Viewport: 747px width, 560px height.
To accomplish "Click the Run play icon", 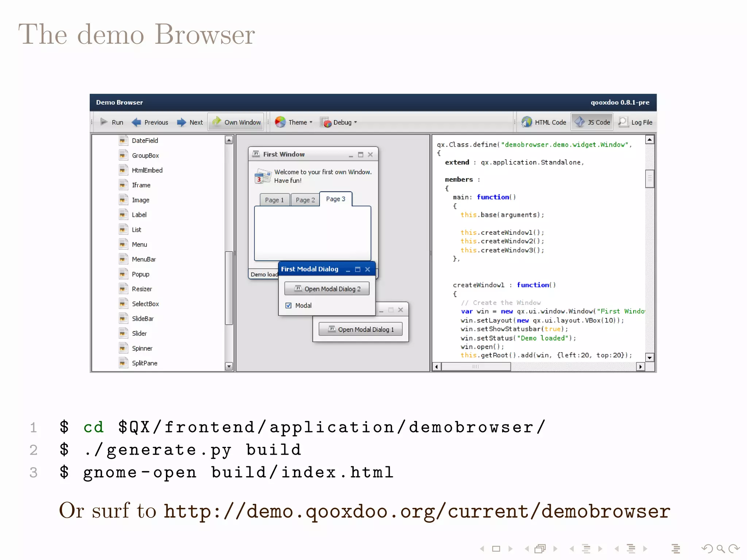I will 104,122.
